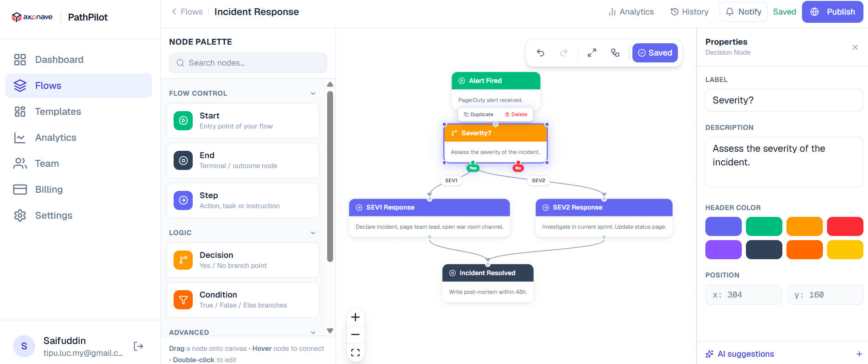Click the Settings gear icon
Screen dimensions: 868x364
pyautogui.click(x=20, y=215)
